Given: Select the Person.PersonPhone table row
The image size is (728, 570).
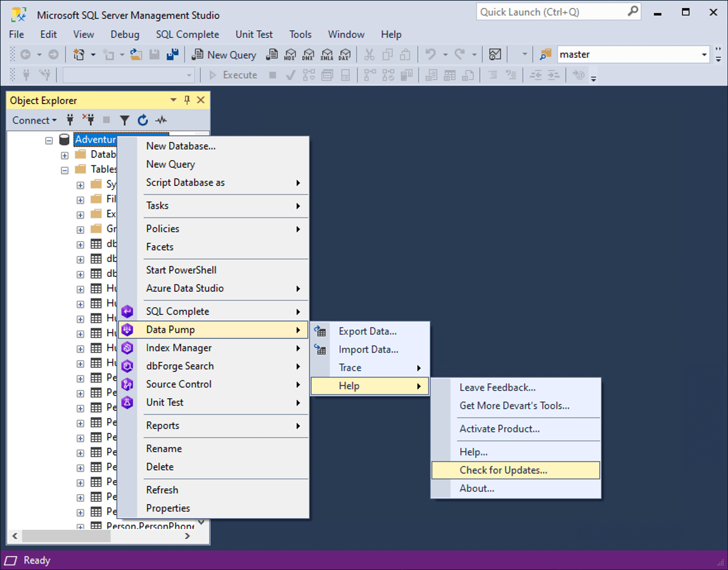Looking at the screenshot, I should tap(149, 526).
